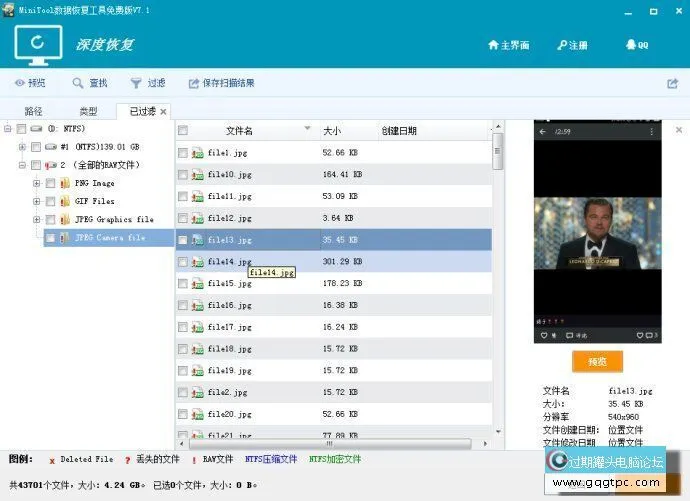
Task: Click the file1.jpg image icon
Action: (197, 153)
